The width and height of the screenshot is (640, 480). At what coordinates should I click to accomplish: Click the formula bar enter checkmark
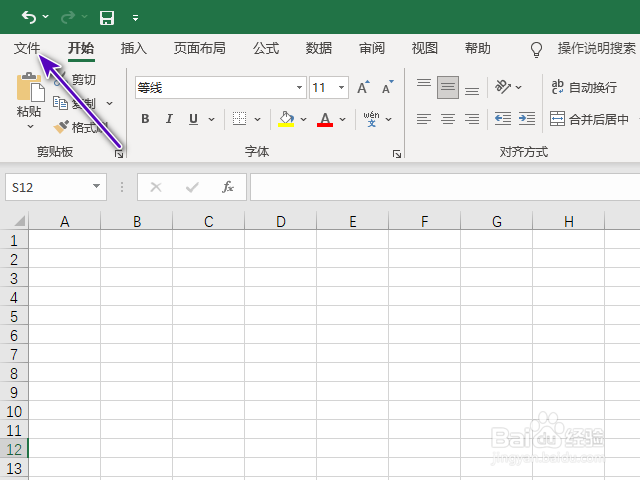click(x=192, y=187)
